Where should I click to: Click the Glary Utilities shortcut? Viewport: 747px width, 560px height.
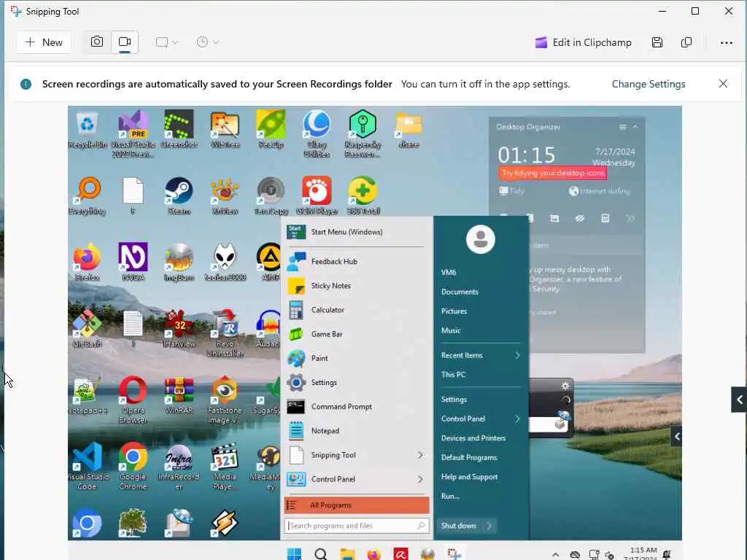click(x=317, y=133)
